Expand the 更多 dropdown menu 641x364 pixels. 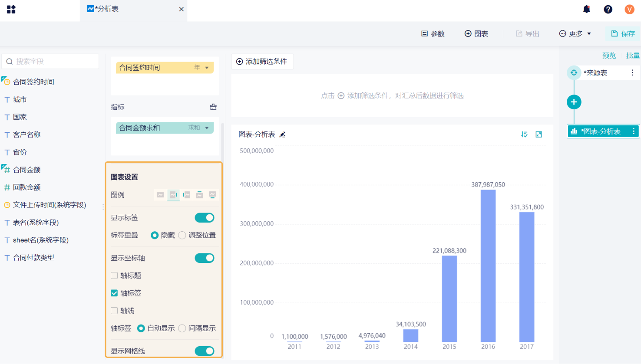(575, 34)
